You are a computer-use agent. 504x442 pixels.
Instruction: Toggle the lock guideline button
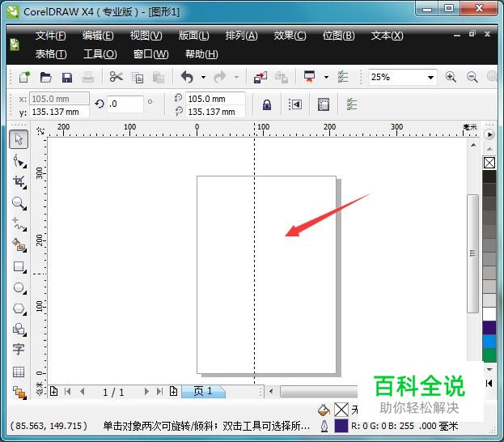(x=267, y=104)
